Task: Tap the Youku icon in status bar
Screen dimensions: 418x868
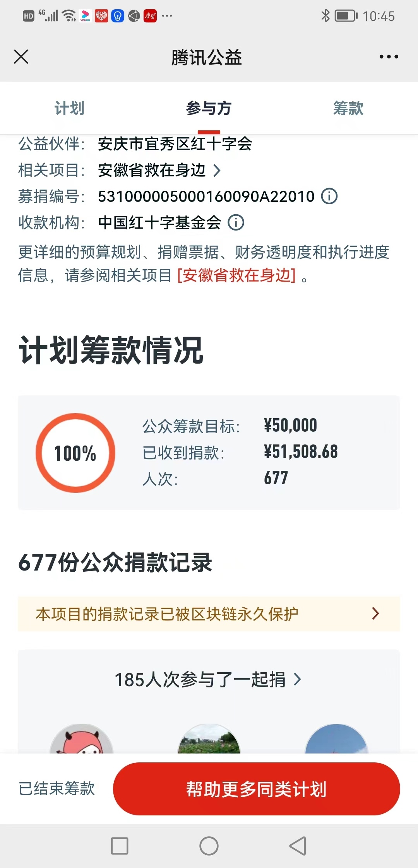Action: click(85, 16)
